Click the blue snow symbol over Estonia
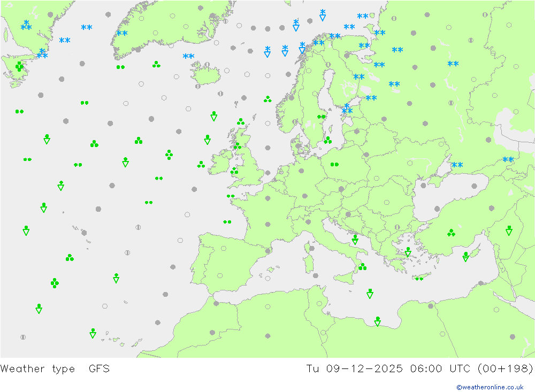535x392 pixels. tap(347, 109)
